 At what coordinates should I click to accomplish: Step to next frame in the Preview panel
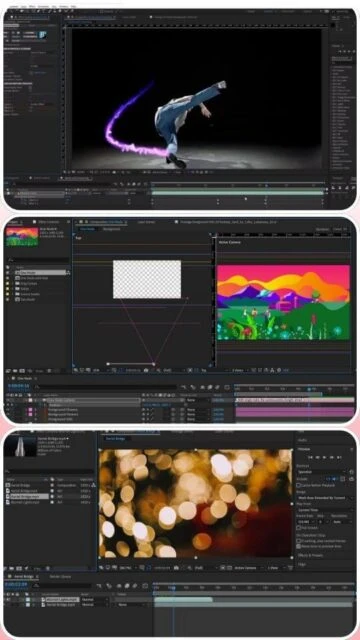coord(332,458)
